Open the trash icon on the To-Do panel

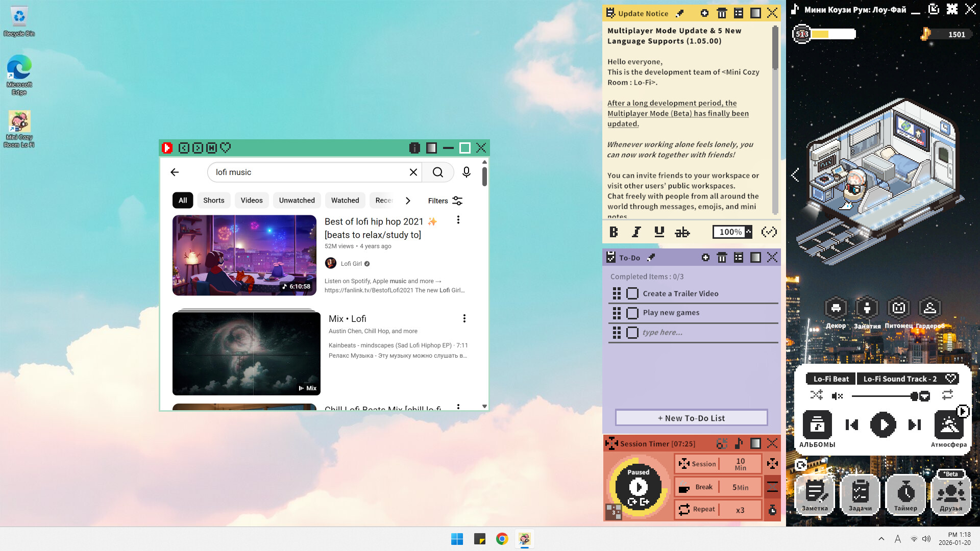tap(722, 258)
